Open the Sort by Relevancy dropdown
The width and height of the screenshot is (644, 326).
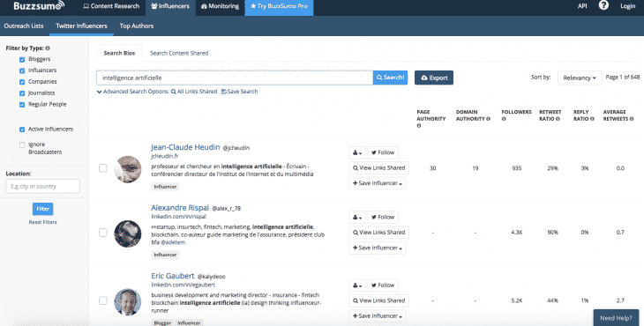pos(580,78)
